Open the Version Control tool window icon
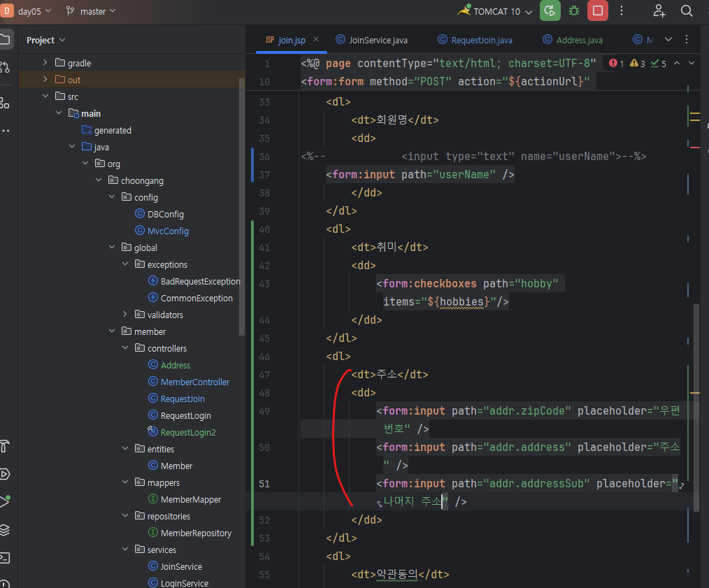This screenshot has width=709, height=588. [x=4, y=67]
